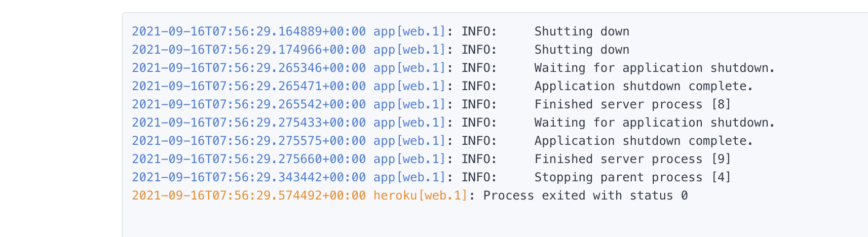Click timestamp 07:56:29.275660 log entry
The width and height of the screenshot is (868, 237).
click(x=249, y=159)
